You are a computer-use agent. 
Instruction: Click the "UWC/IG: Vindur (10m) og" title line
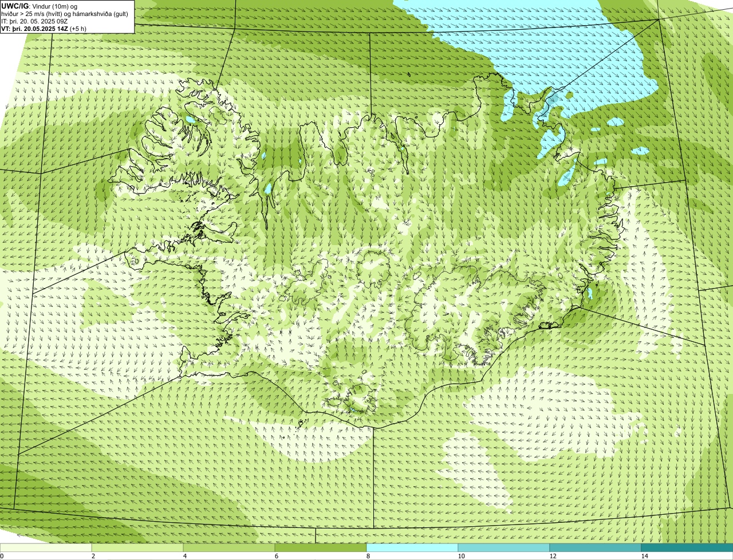39,6
